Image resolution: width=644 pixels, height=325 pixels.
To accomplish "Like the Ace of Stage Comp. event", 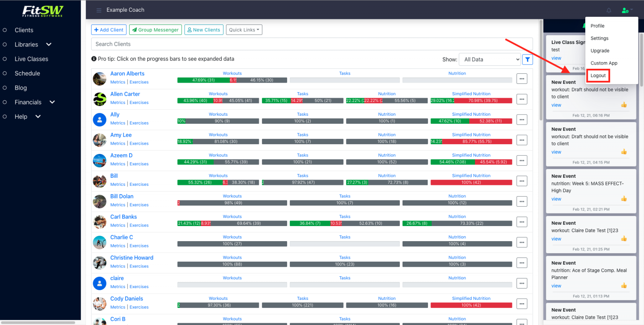I will pyautogui.click(x=624, y=286).
